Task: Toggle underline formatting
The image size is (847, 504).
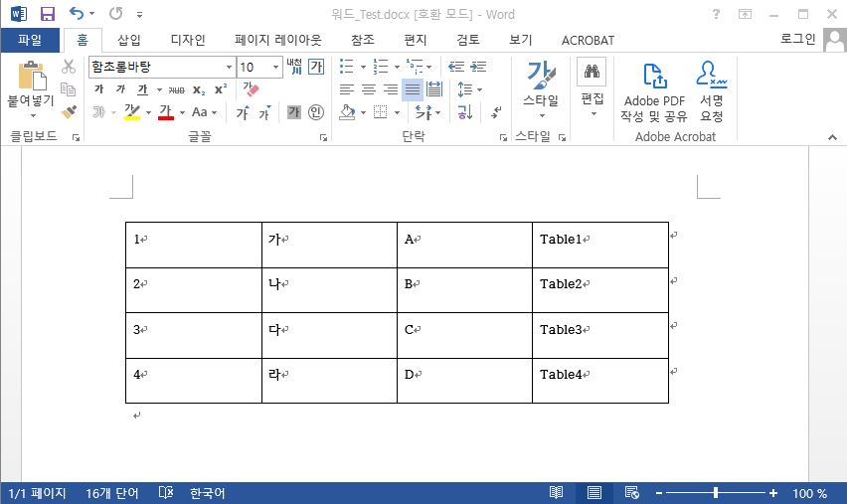Action: tap(142, 89)
